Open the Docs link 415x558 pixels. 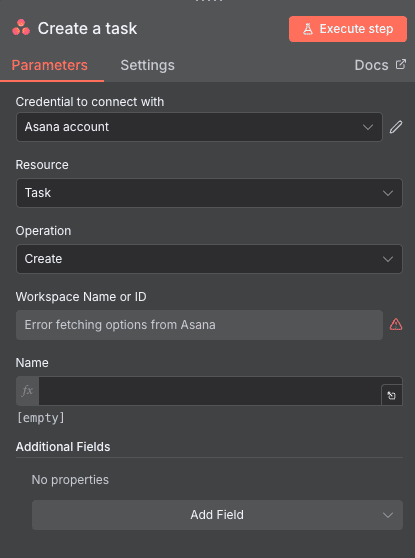tap(380, 65)
